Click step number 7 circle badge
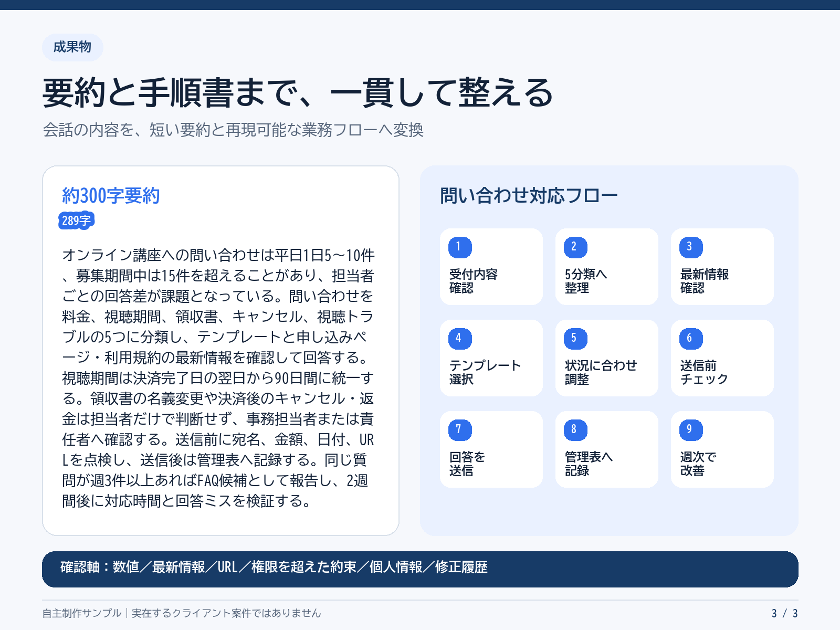 (460, 430)
